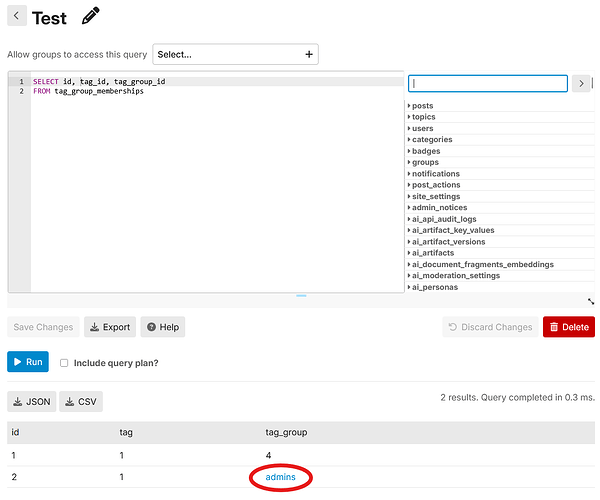Expand the ai_api_audit_logs table
Image resolution: width=600 pixels, height=500 pixels.
click(x=442, y=219)
